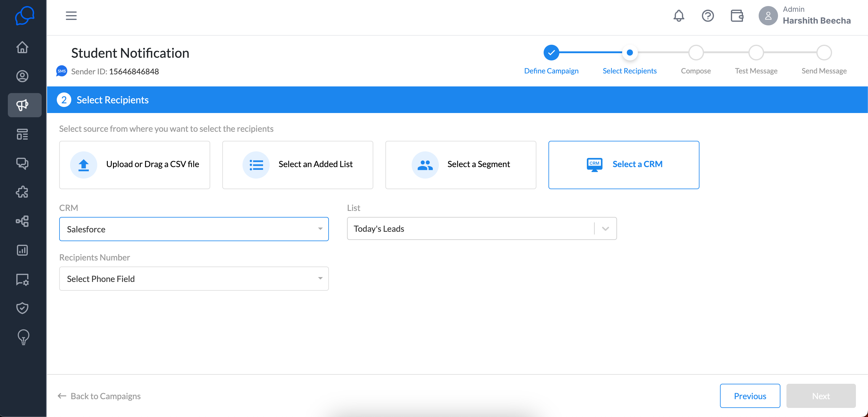Click the app logo at top left
This screenshot has height=417, width=868.
point(24,16)
